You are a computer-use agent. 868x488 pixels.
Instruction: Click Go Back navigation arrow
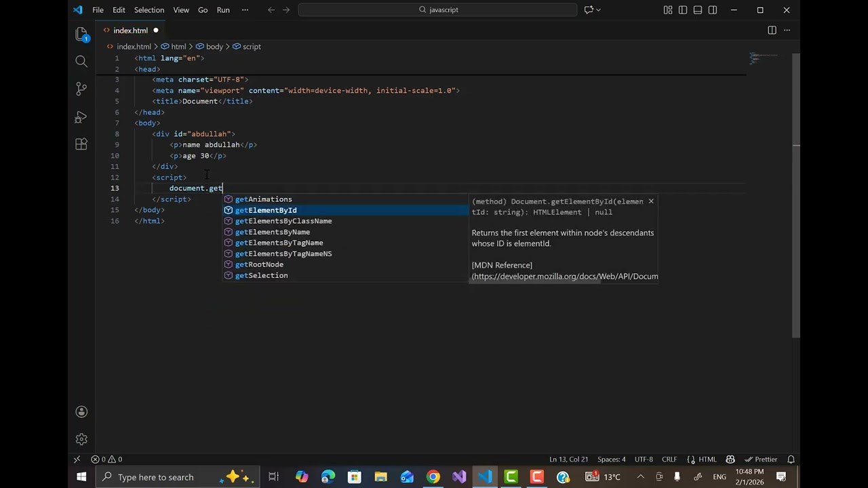point(271,10)
